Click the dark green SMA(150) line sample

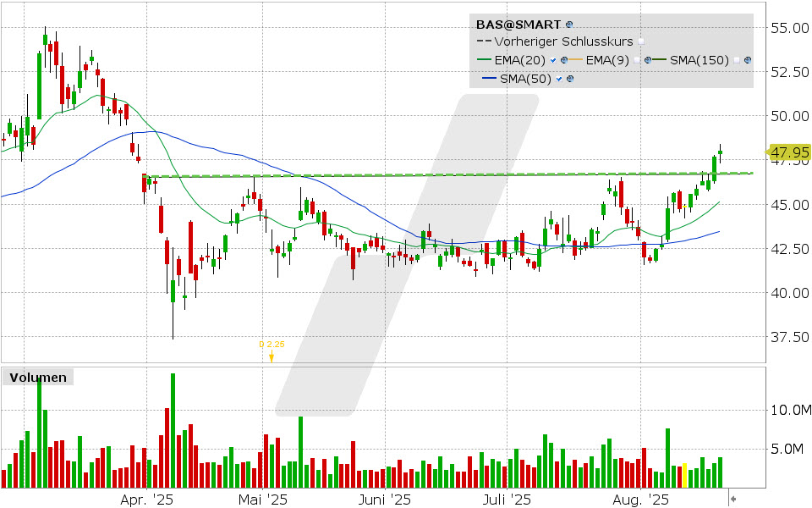(659, 61)
